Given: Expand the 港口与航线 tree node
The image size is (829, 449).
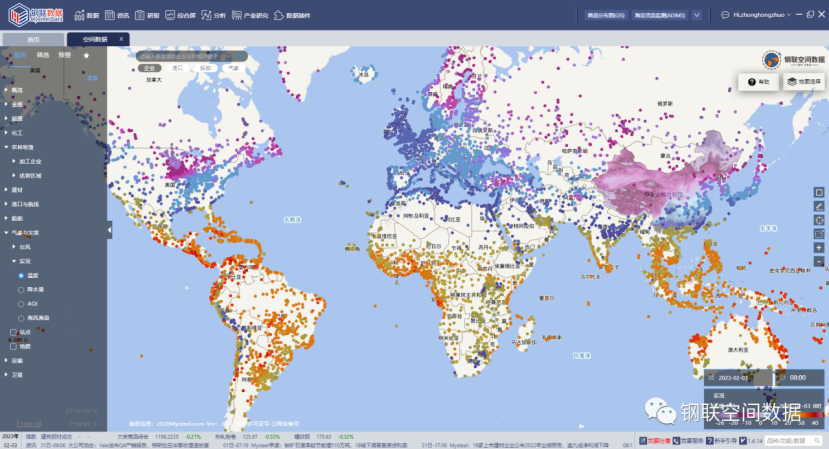Looking at the screenshot, I should [x=7, y=203].
